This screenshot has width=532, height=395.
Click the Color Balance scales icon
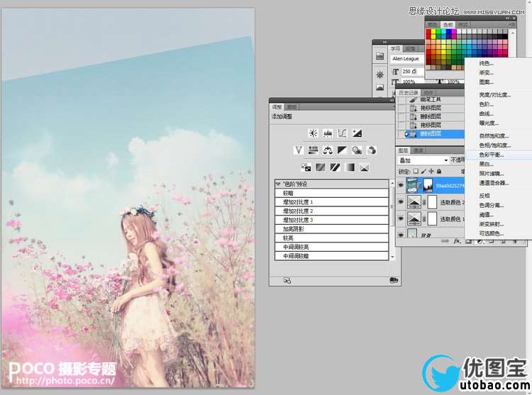click(328, 150)
